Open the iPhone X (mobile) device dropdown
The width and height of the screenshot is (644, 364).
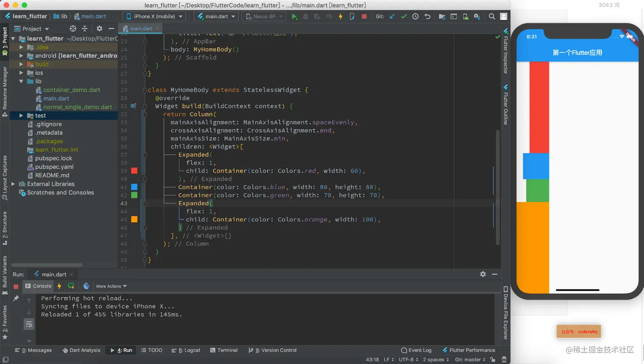(x=154, y=17)
